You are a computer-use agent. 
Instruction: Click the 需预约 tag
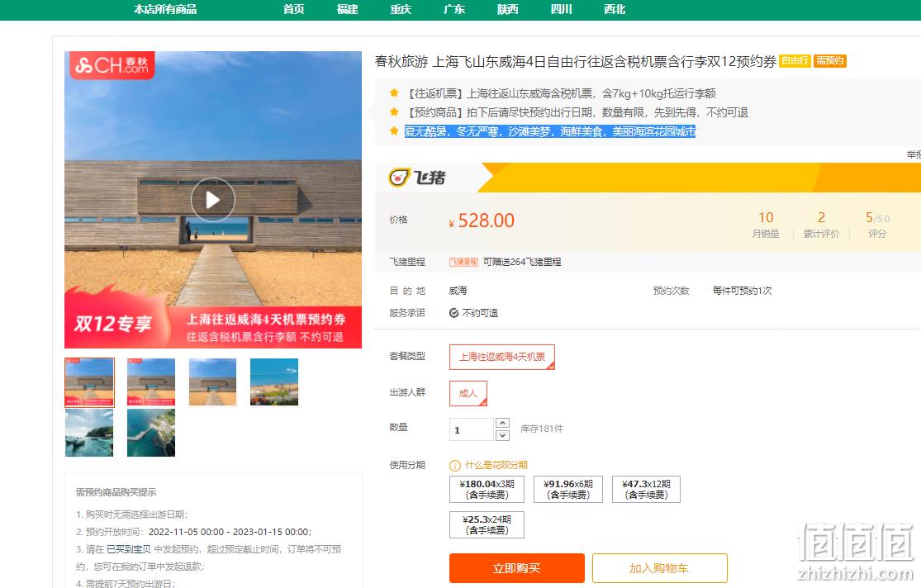830,60
